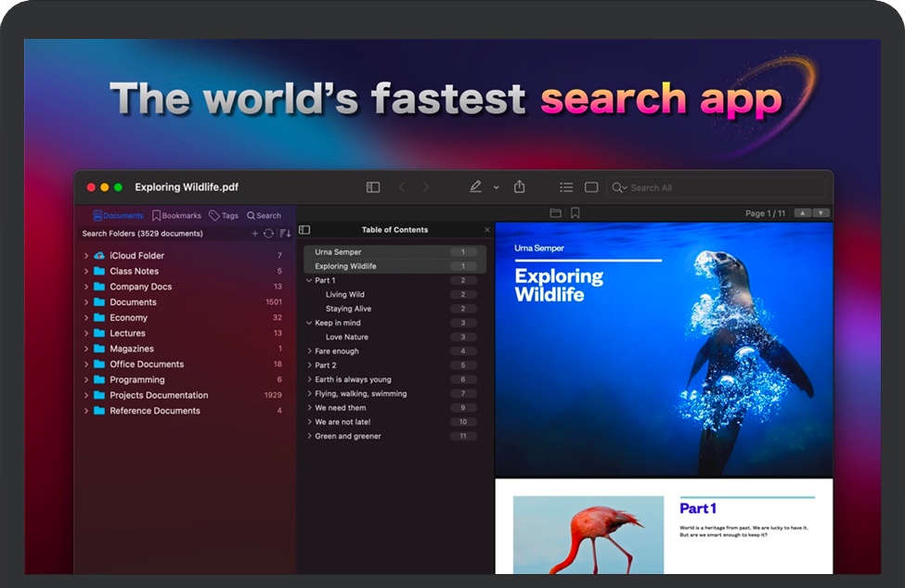Step up one page with the page stepper
Screen dimensions: 905x588
(804, 212)
